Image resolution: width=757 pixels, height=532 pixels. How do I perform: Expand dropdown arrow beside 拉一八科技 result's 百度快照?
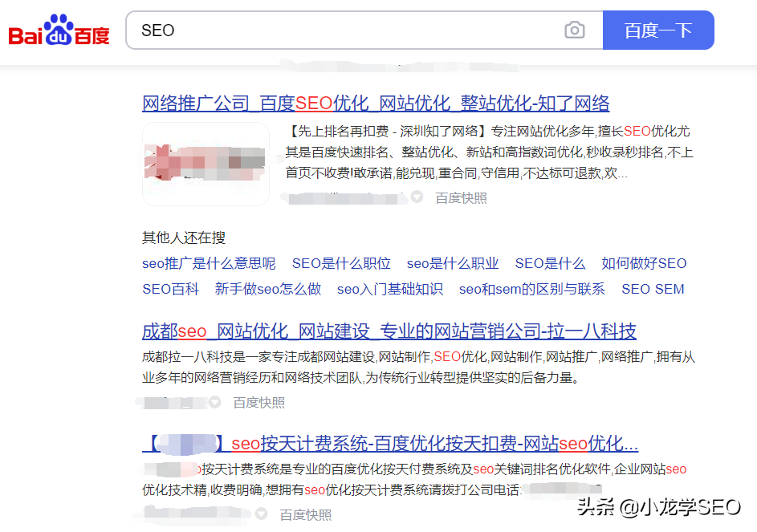pyautogui.click(x=215, y=402)
